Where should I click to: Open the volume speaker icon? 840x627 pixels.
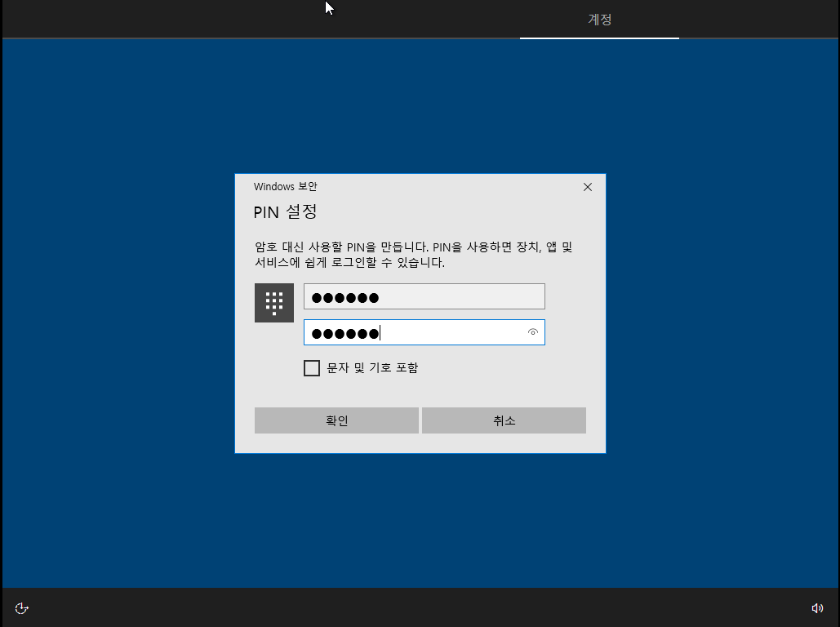817,607
